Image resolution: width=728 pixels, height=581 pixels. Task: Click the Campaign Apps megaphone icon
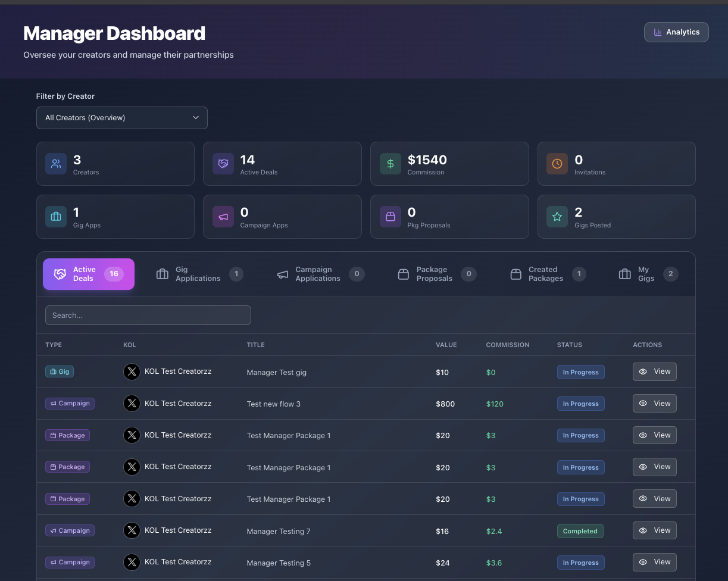(x=223, y=217)
